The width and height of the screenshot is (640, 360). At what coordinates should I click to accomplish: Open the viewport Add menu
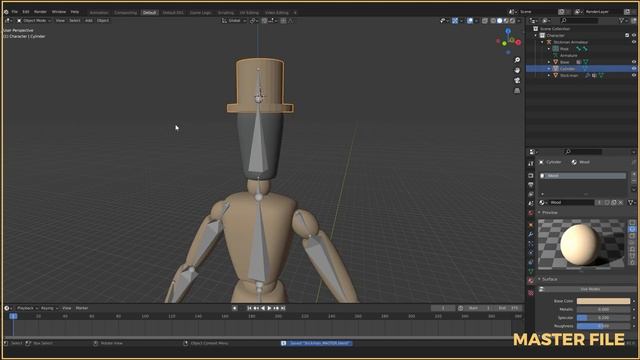tap(88, 20)
